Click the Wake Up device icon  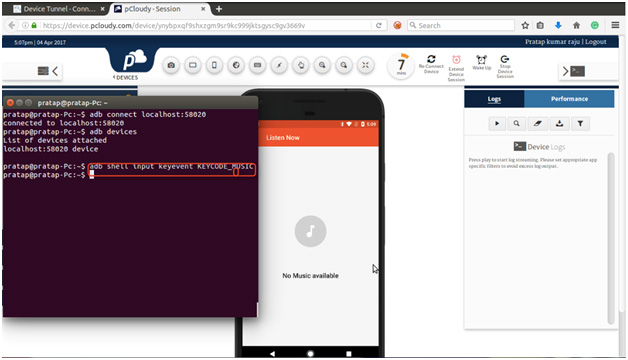(x=481, y=60)
